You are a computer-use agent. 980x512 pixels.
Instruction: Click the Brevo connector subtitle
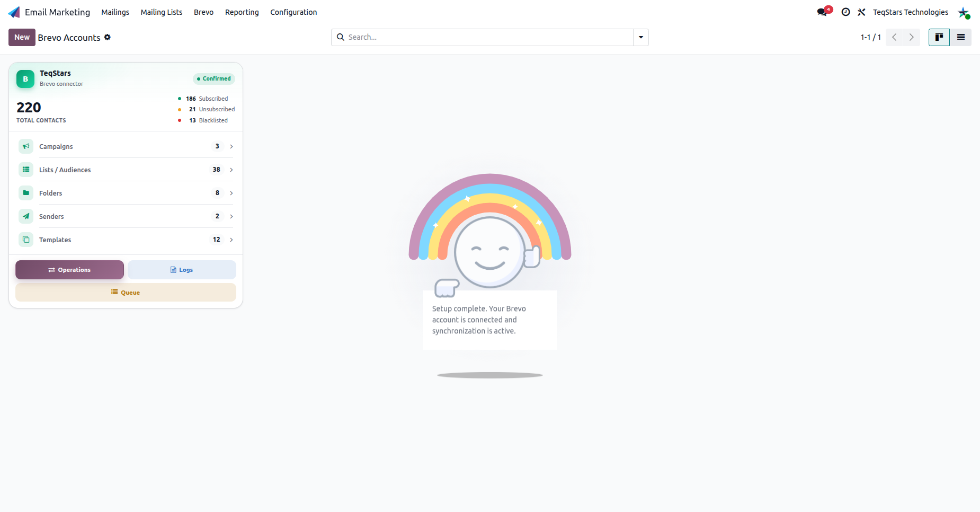[61, 84]
